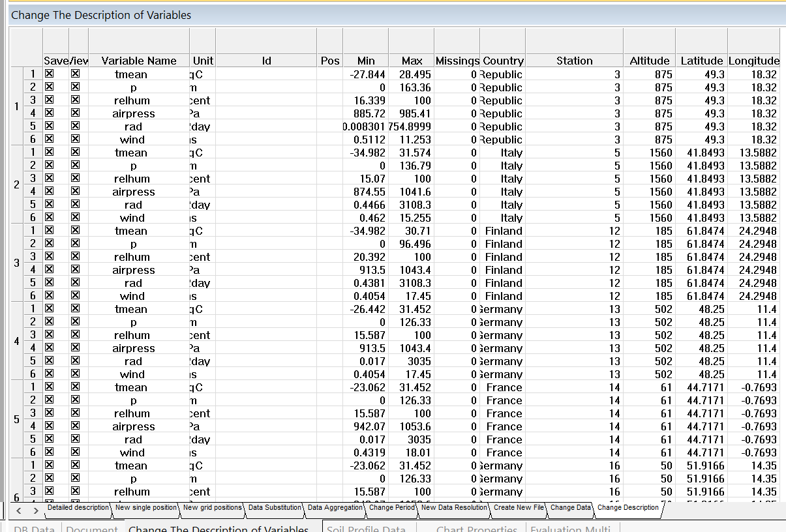Select the Max value 96.496
This screenshot has height=532, width=786.
415,244
